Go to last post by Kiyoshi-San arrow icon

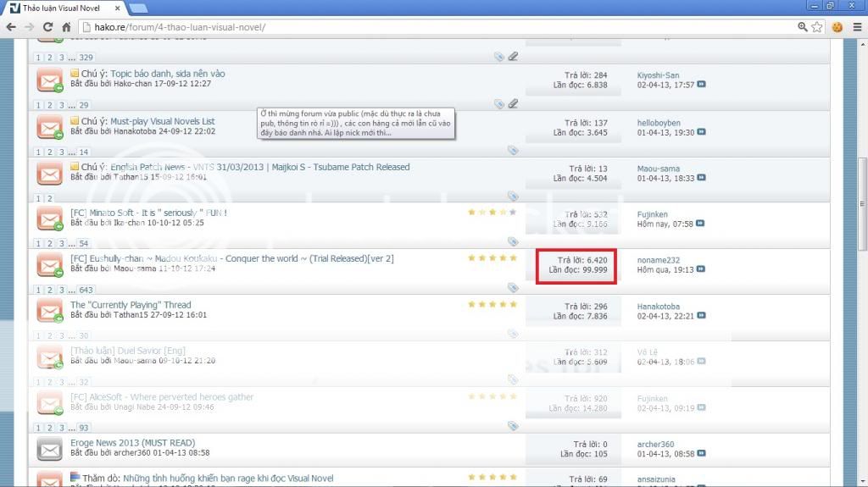[x=701, y=85]
